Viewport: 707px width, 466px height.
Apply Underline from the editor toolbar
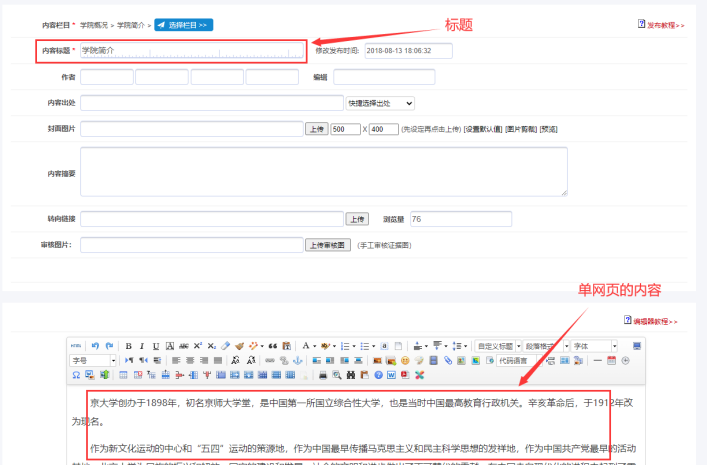coord(155,346)
